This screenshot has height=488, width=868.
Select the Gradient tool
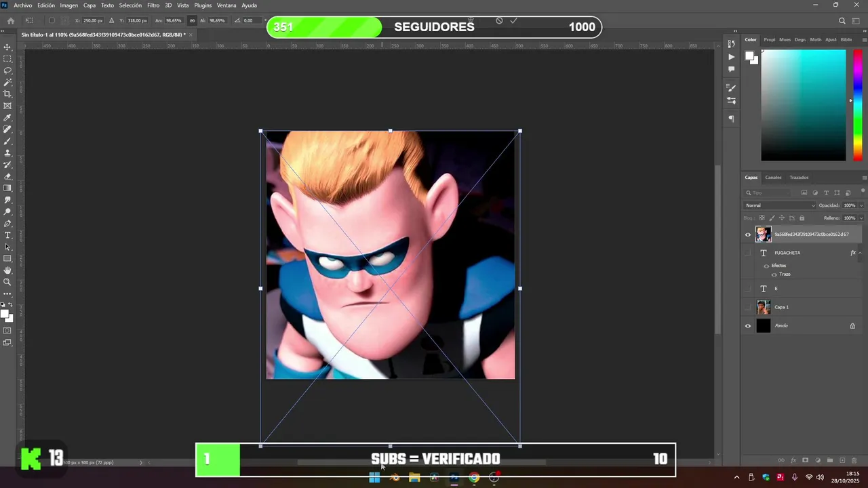coord(7,188)
